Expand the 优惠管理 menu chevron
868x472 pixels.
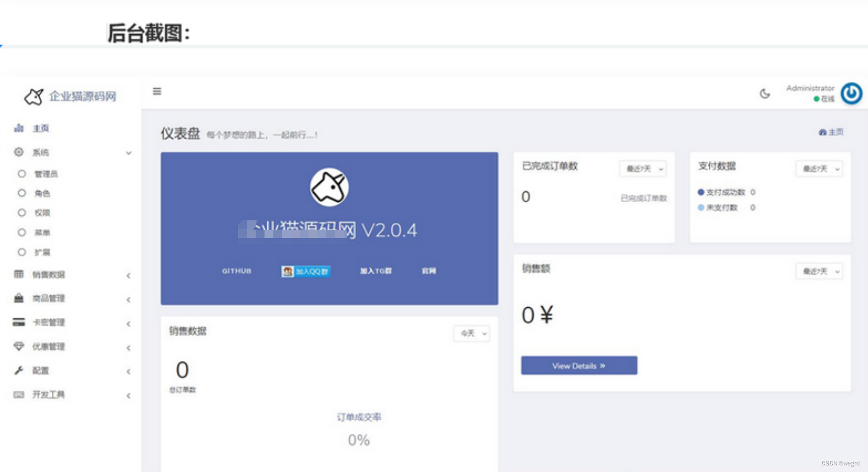(x=128, y=348)
